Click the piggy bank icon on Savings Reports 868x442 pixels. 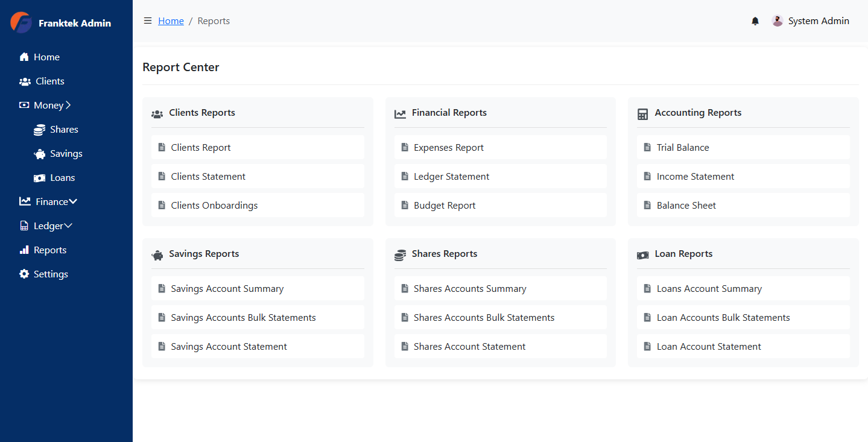coord(157,254)
